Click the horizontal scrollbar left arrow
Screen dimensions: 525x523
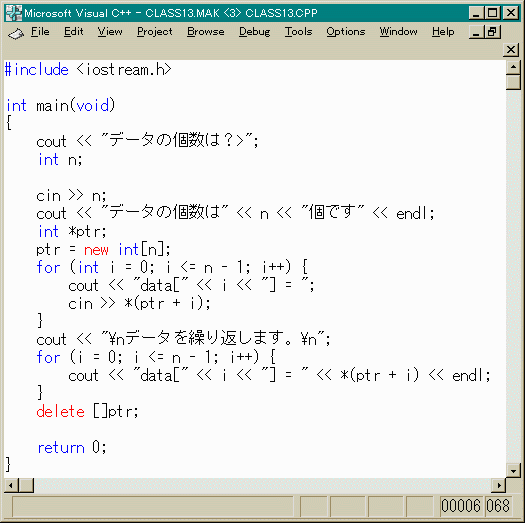pyautogui.click(x=11, y=485)
